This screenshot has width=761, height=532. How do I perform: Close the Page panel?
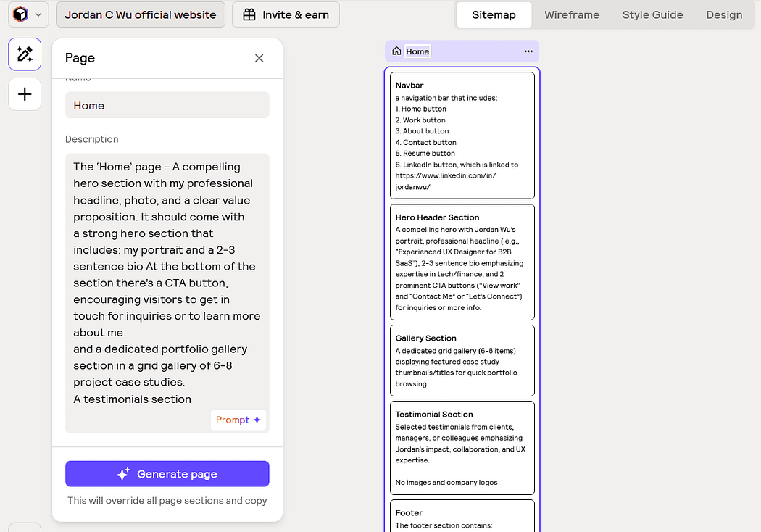click(259, 58)
